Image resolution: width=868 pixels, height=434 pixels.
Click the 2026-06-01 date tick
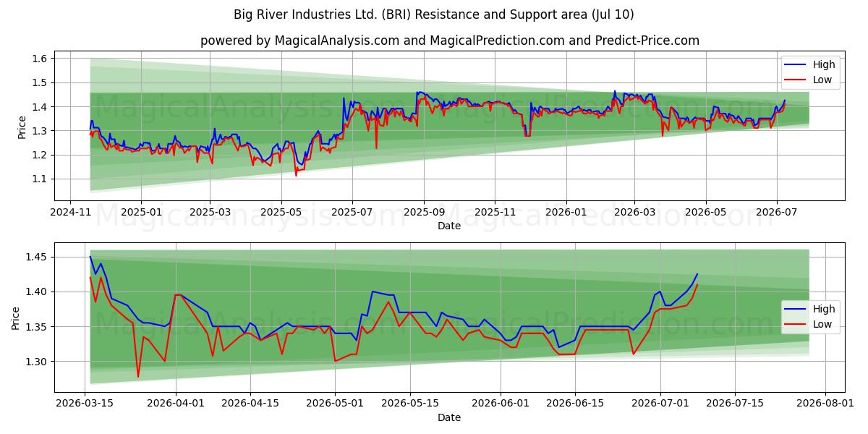point(501,404)
